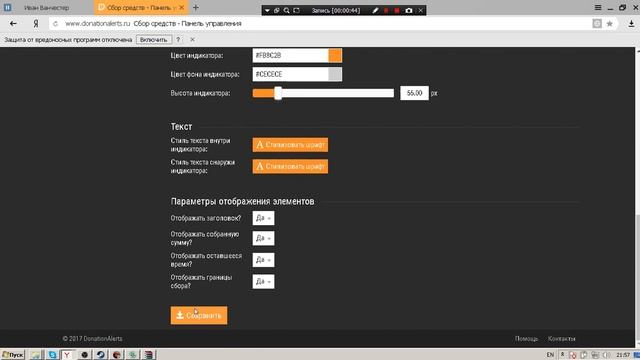Click the Высота индикатора slider handle
This screenshot has height=360, width=640.
[278, 93]
